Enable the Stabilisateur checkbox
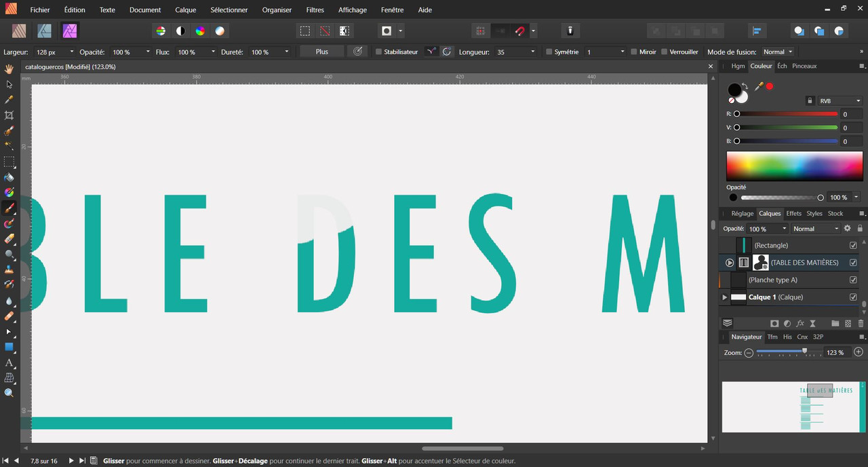 (x=378, y=52)
